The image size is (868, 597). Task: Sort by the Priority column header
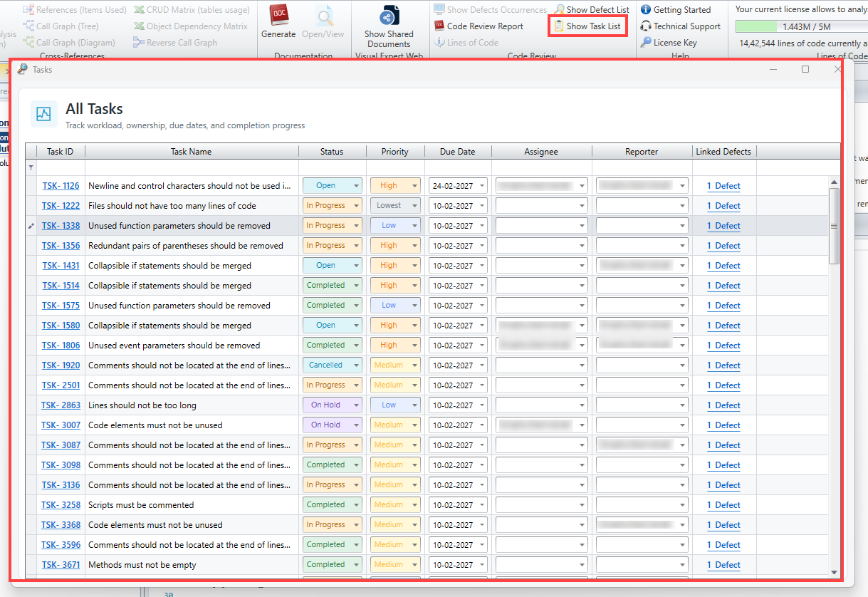pos(395,152)
